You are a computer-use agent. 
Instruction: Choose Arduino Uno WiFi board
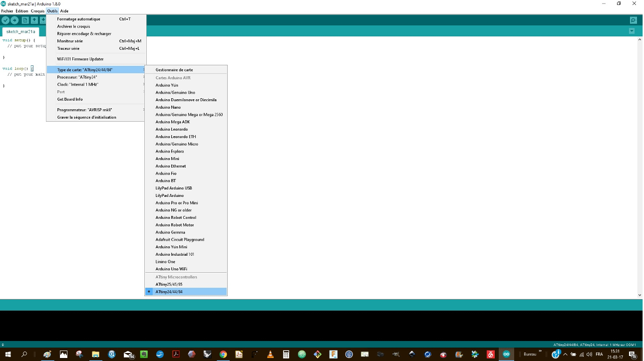tap(186, 269)
